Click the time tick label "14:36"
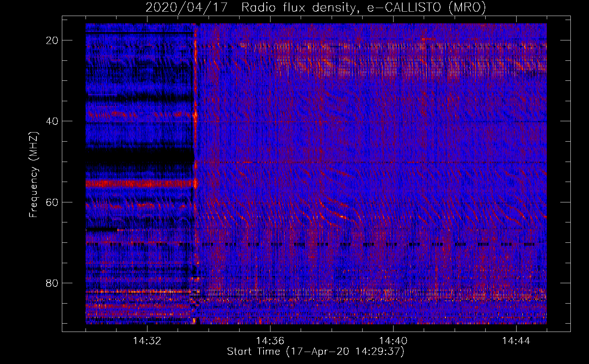The width and height of the screenshot is (589, 364). (270, 341)
